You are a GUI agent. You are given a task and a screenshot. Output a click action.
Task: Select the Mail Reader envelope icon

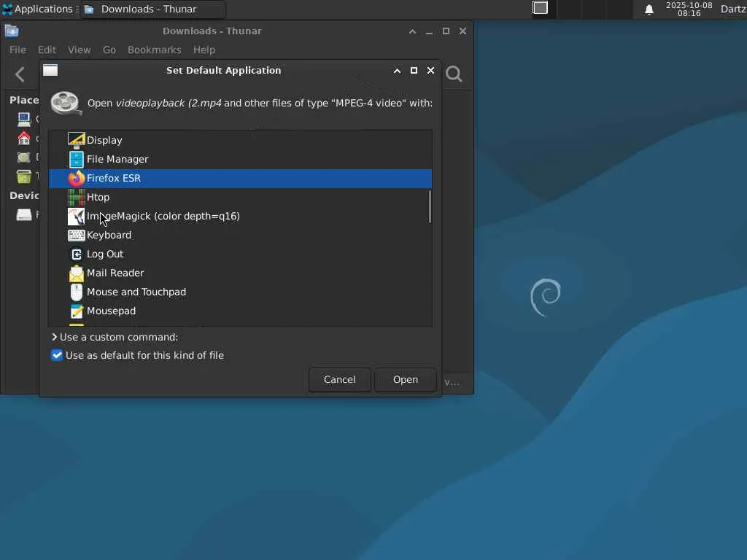pyautogui.click(x=76, y=273)
